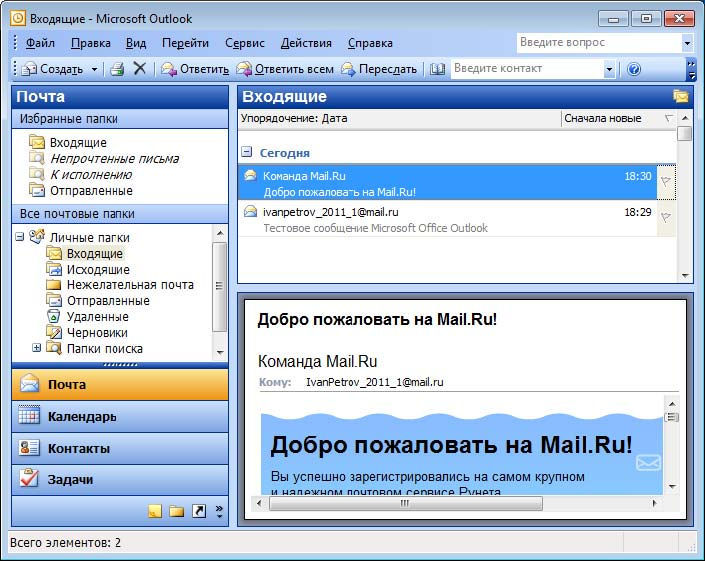
Task: Open the address book icon
Action: (437, 69)
